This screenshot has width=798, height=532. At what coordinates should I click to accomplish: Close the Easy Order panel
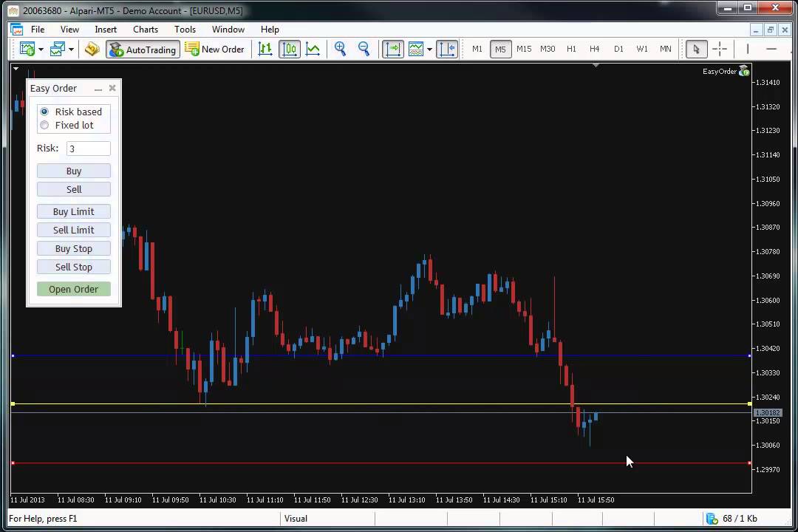[112, 88]
